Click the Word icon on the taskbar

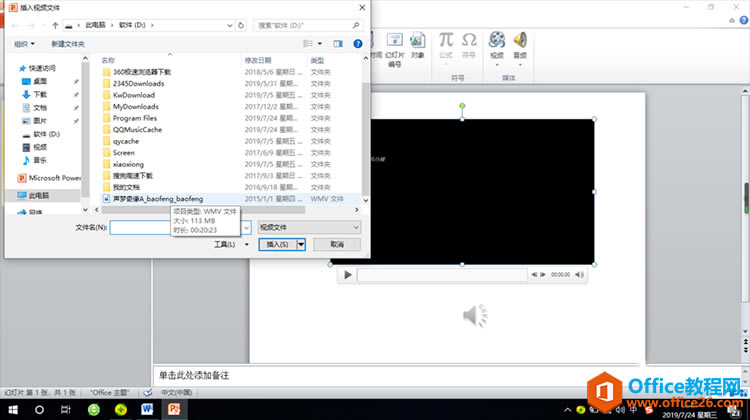147,409
